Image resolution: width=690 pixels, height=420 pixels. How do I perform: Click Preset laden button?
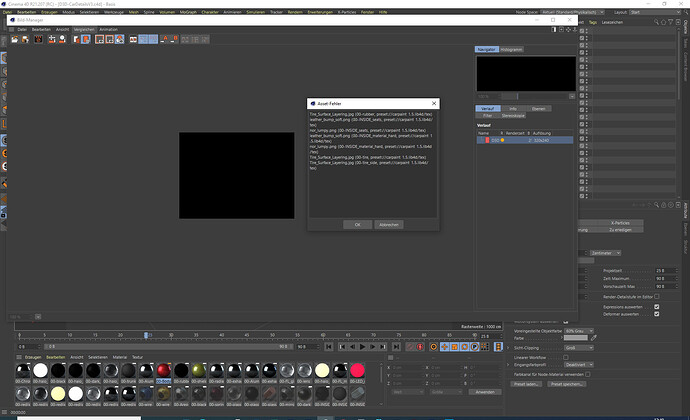(x=526, y=384)
